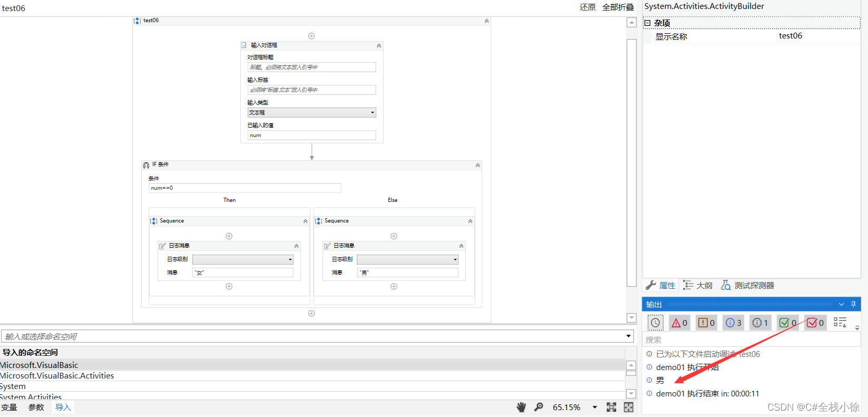The height and width of the screenshot is (417, 868).
Task: Select Microsoft.VisualBasic namespace row
Action: 312,365
